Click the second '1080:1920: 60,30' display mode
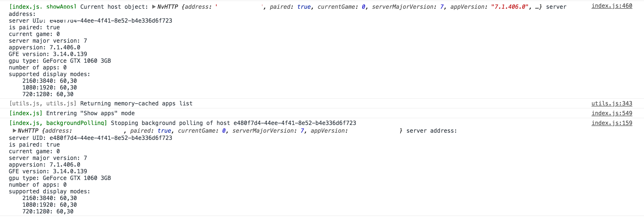Screen dimensions: 644x217 50,205
